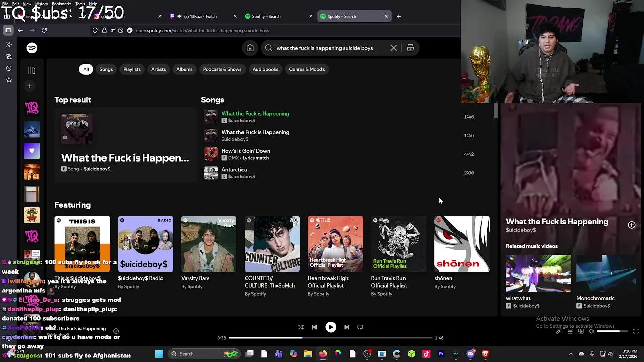Open Premiere Pro from the taskbar
This screenshot has width=644, height=362.
tap(441, 354)
